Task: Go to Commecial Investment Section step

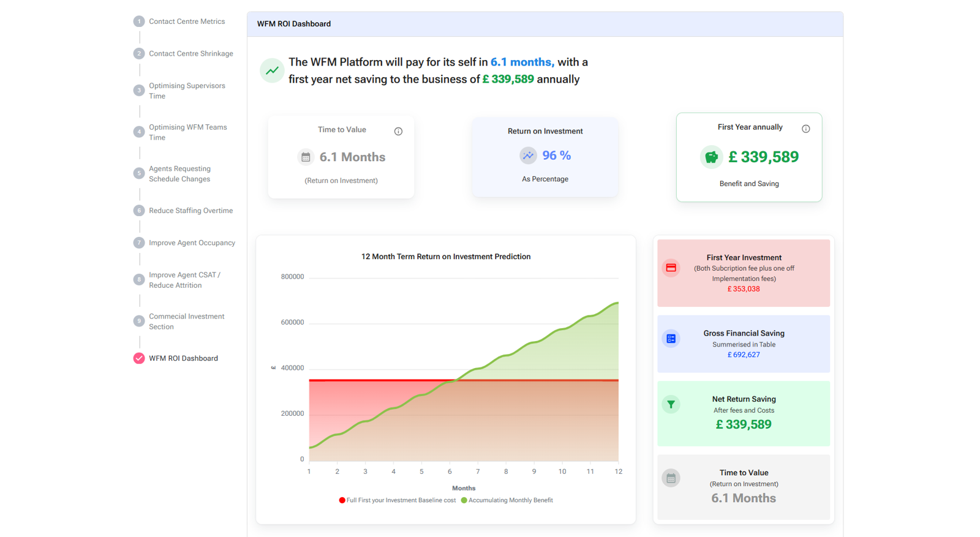Action: coord(187,321)
